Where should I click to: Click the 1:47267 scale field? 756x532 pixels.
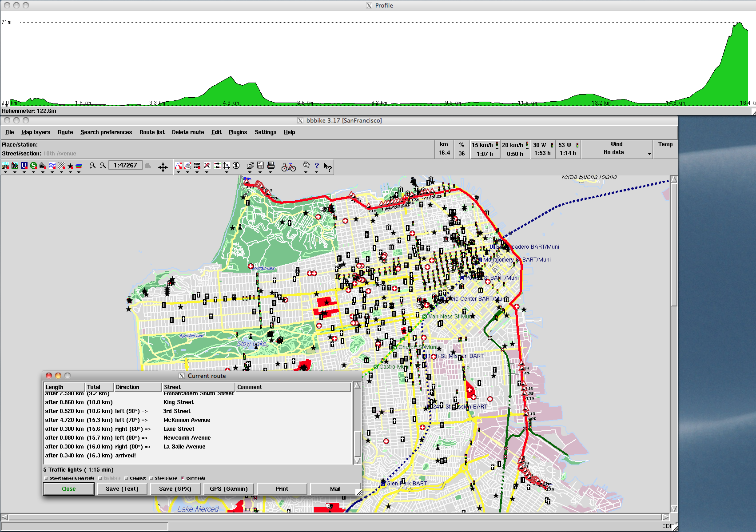(x=125, y=165)
